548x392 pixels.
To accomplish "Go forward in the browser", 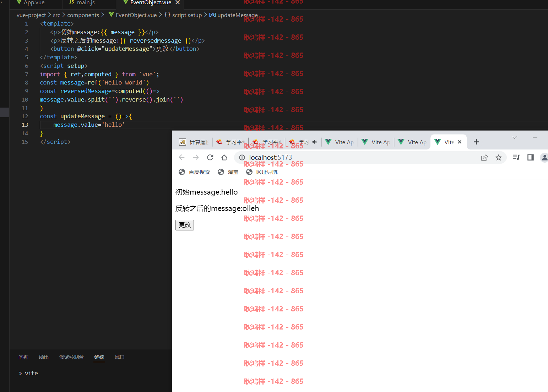I will (196, 157).
